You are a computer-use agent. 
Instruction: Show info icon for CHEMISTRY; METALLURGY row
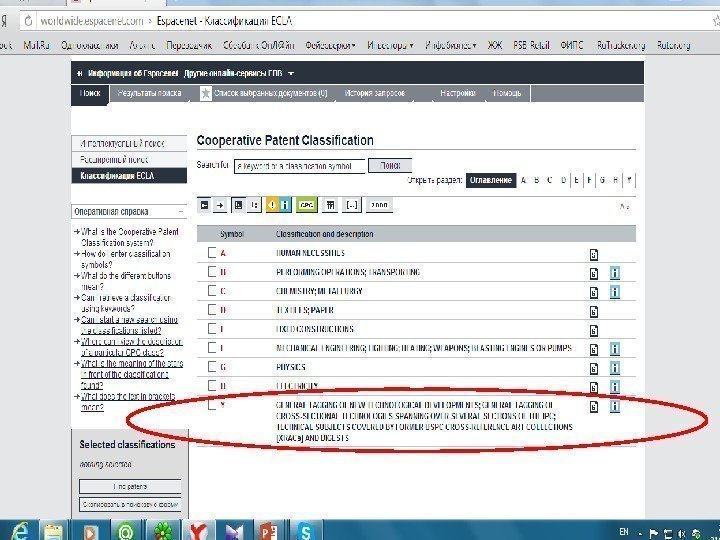click(614, 292)
